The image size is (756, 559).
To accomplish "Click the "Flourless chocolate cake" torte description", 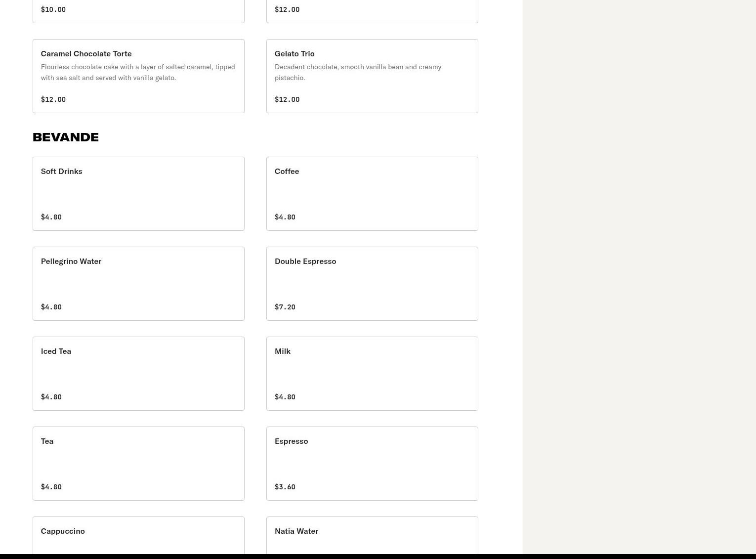I will (138, 72).
